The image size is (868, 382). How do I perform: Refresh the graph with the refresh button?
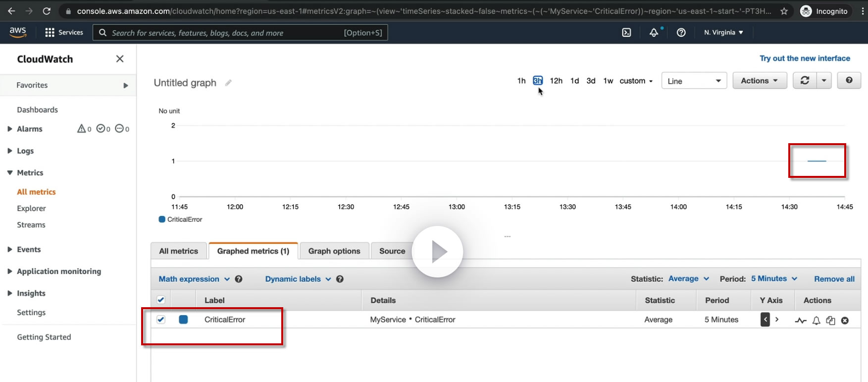coord(805,81)
